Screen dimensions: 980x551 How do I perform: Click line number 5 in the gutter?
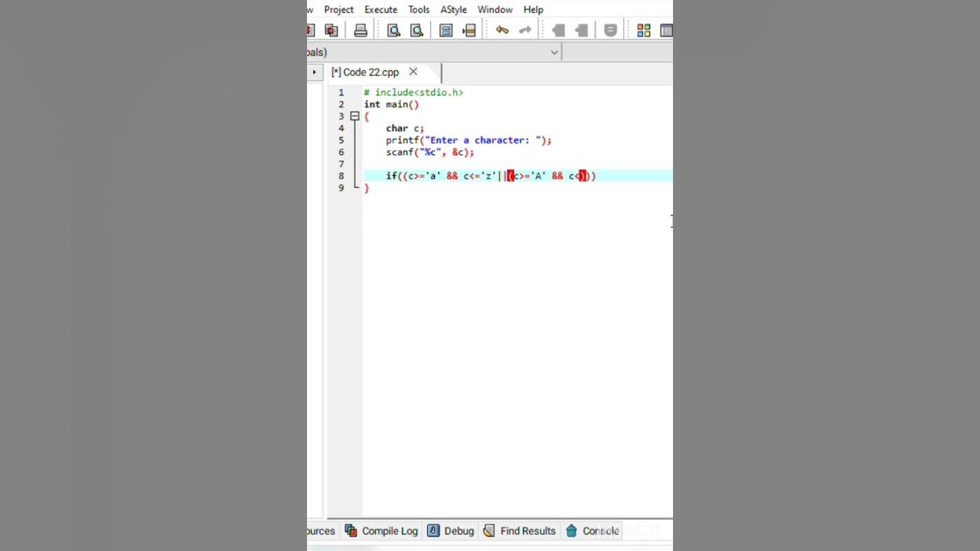click(341, 140)
